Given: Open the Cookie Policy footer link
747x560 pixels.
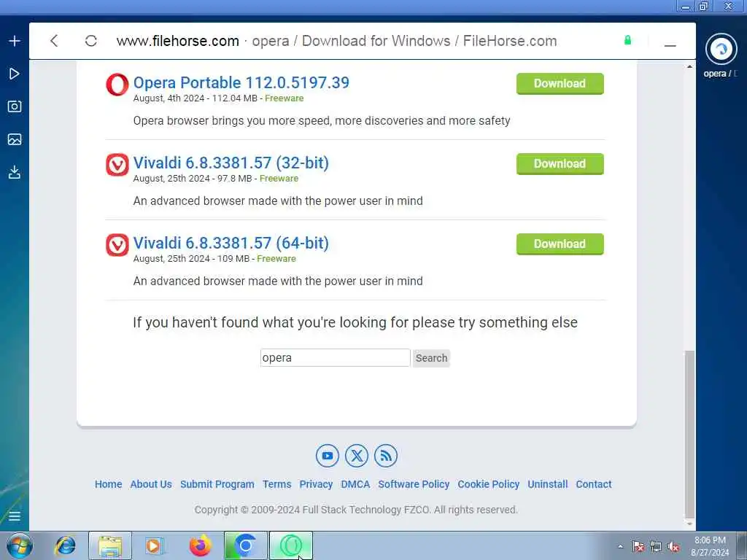Looking at the screenshot, I should (488, 484).
